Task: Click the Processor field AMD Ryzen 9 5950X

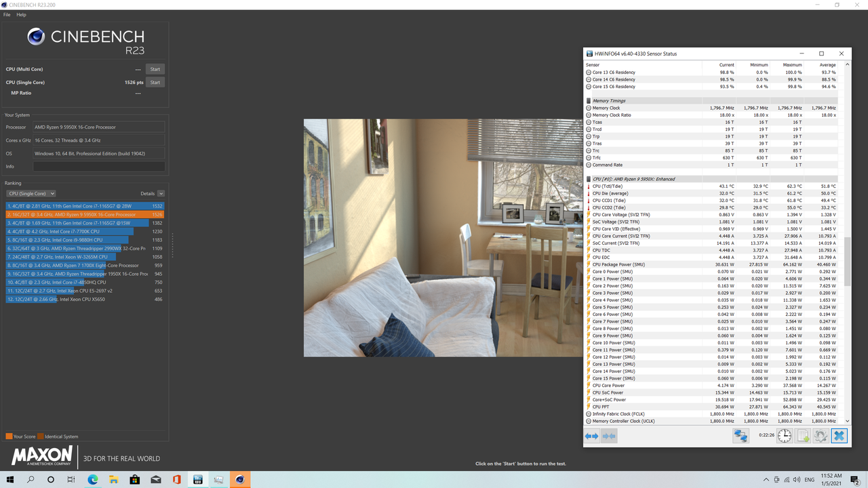Action: pyautogui.click(x=99, y=127)
